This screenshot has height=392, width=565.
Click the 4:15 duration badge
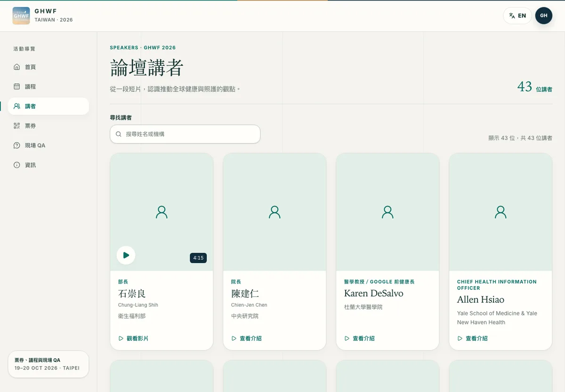(x=198, y=258)
